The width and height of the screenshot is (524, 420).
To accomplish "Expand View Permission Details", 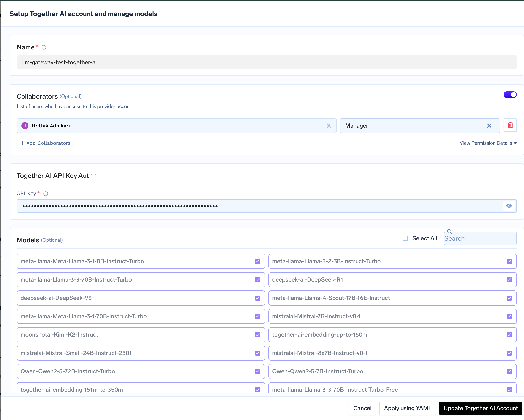I will (488, 143).
